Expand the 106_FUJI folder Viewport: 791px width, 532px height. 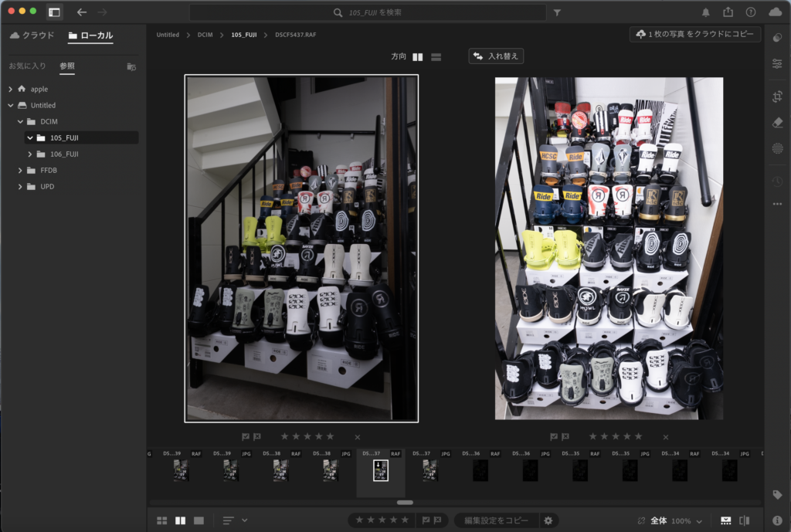(x=30, y=154)
